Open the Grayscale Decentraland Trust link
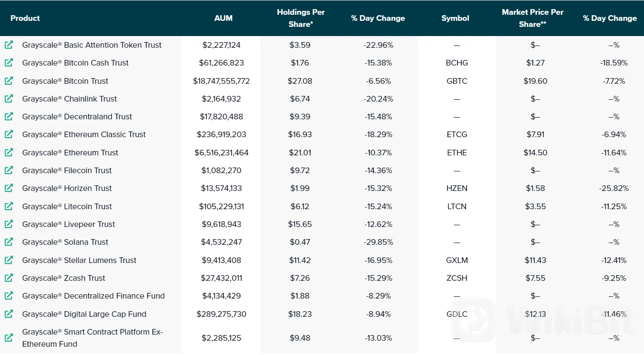 click(77, 117)
